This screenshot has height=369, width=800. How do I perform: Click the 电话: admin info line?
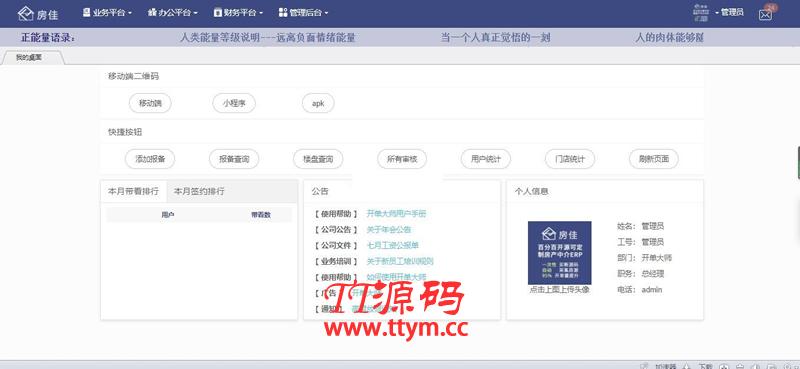(639, 289)
